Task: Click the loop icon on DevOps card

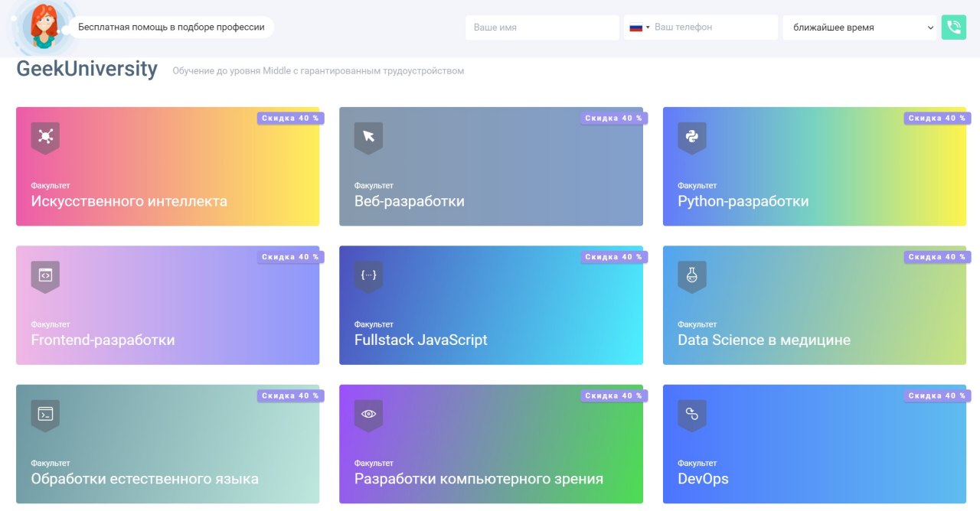Action: click(692, 415)
